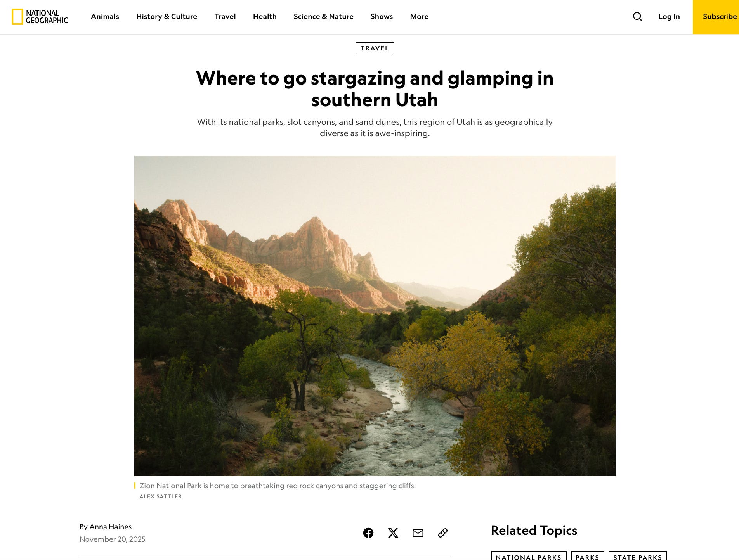Open the Shows menu item

click(x=382, y=17)
